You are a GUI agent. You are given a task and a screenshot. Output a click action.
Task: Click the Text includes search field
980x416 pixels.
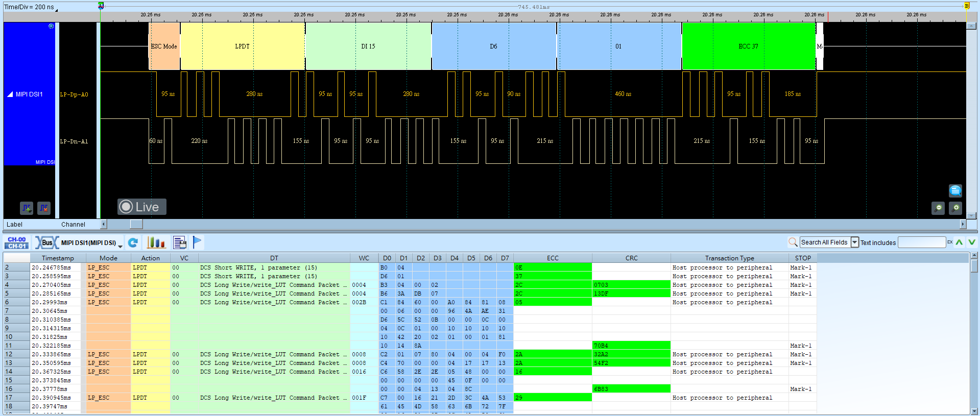click(x=922, y=242)
